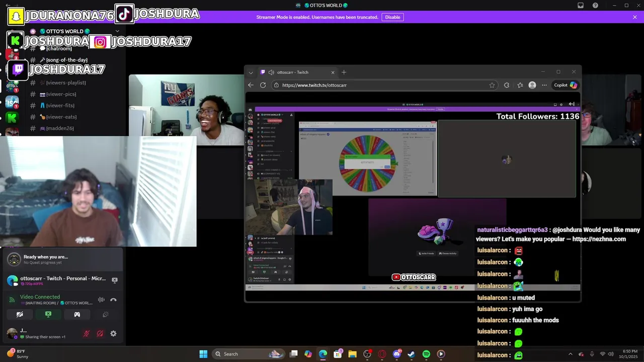Click the nezhna.com link in chat overlay

[599, 239]
